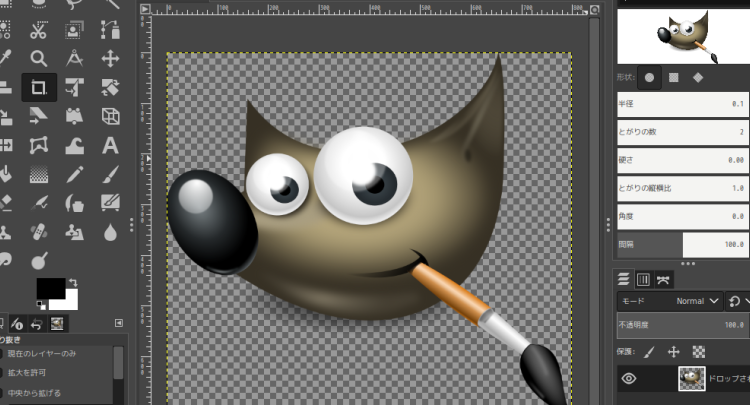The image size is (750, 405).
Task: Select the Zoom magnifier tool
Action: pos(39,58)
